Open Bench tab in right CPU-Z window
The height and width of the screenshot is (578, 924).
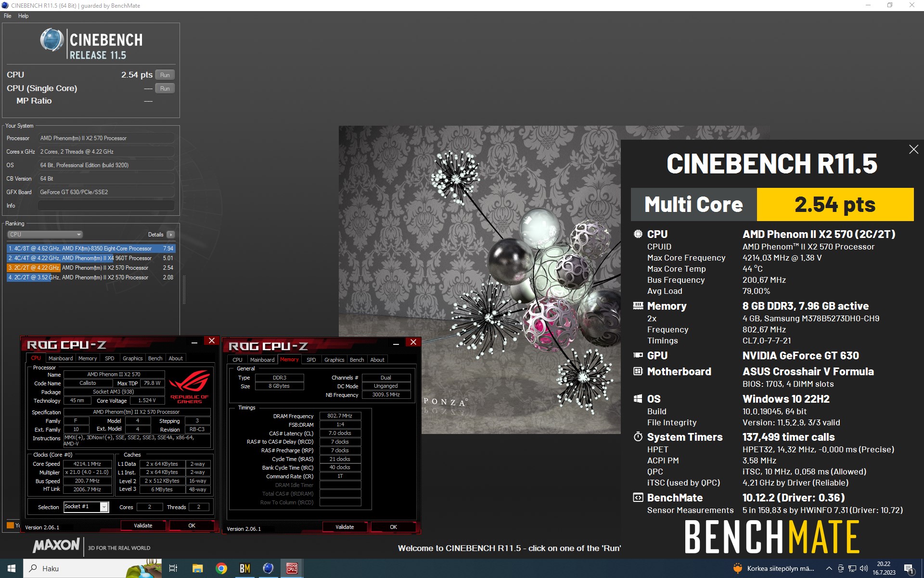pyautogui.click(x=357, y=360)
